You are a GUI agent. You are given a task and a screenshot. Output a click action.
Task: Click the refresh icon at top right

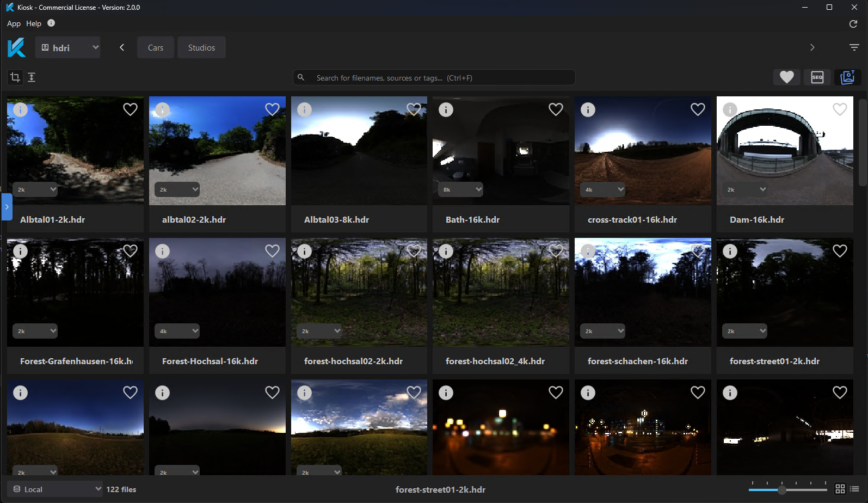(853, 24)
